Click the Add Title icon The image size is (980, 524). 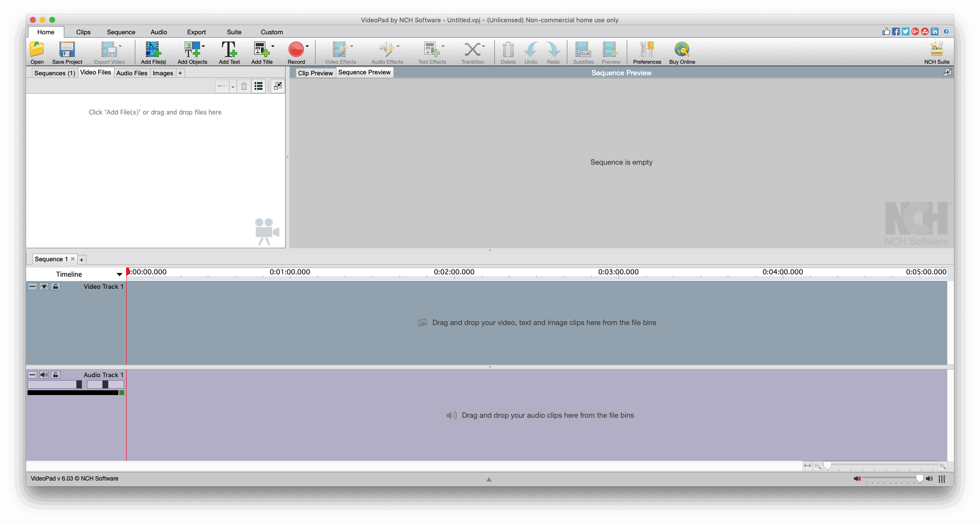261,52
